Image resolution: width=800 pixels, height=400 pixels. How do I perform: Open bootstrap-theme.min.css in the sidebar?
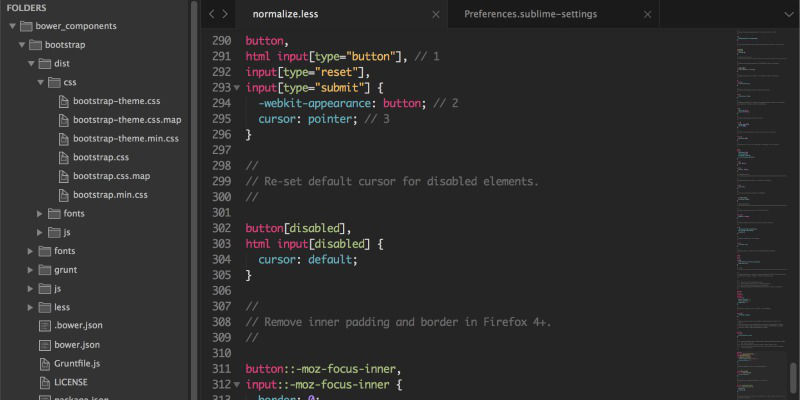[126, 138]
